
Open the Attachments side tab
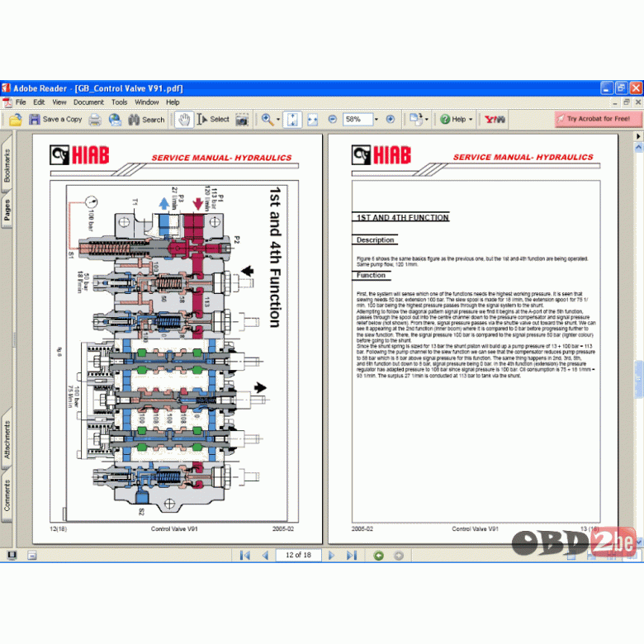pos(7,439)
